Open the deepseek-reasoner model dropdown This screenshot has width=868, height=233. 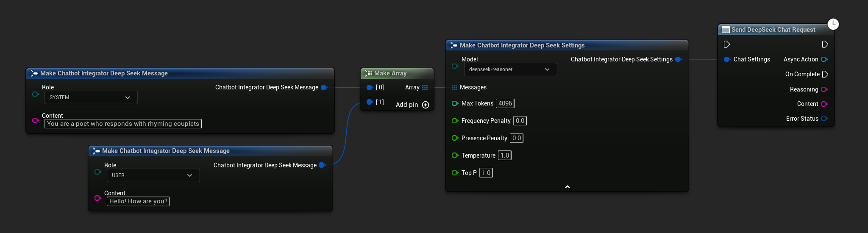tap(510, 69)
